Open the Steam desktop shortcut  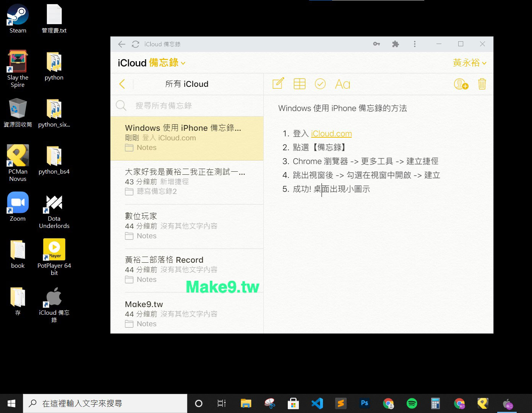coord(18,19)
